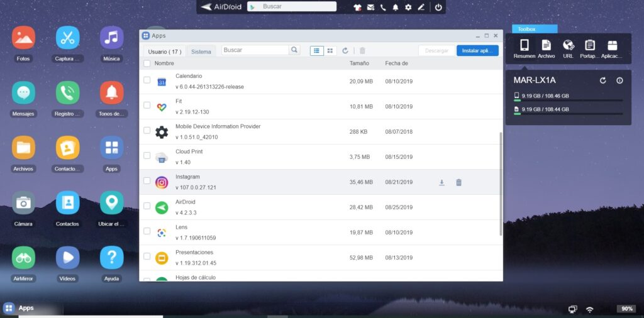The image size is (644, 318).
Task: Click the Descargar button
Action: click(436, 50)
